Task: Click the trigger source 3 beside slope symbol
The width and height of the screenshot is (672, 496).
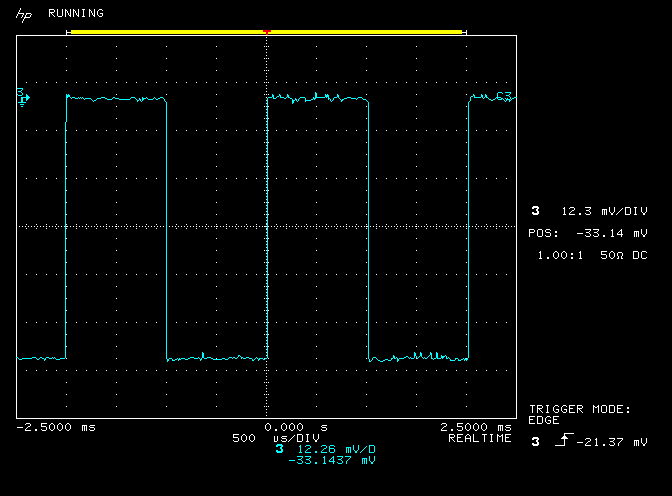Action: (535, 441)
